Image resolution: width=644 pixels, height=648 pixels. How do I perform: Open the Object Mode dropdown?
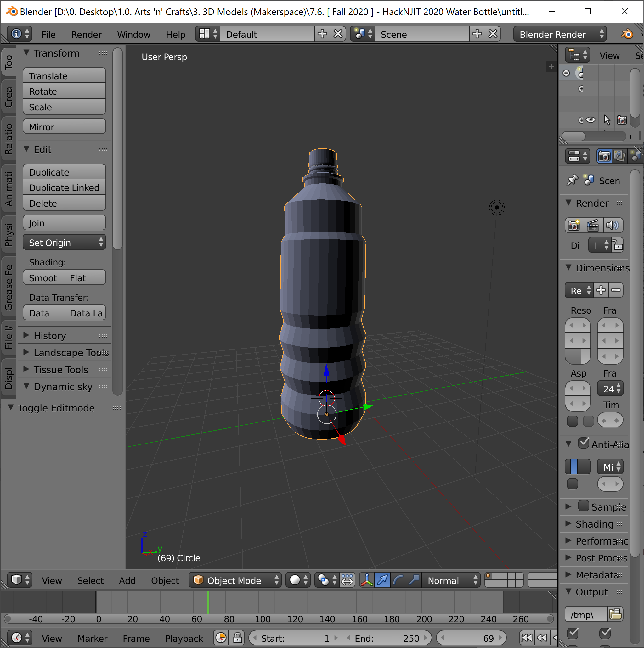coord(235,580)
